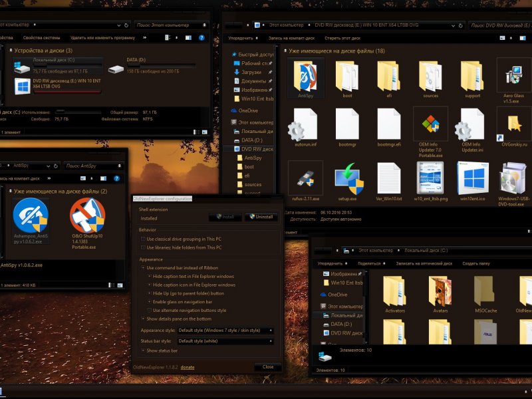Click 'Создать папку' command
This screenshot has width=532, height=399.
476,263
